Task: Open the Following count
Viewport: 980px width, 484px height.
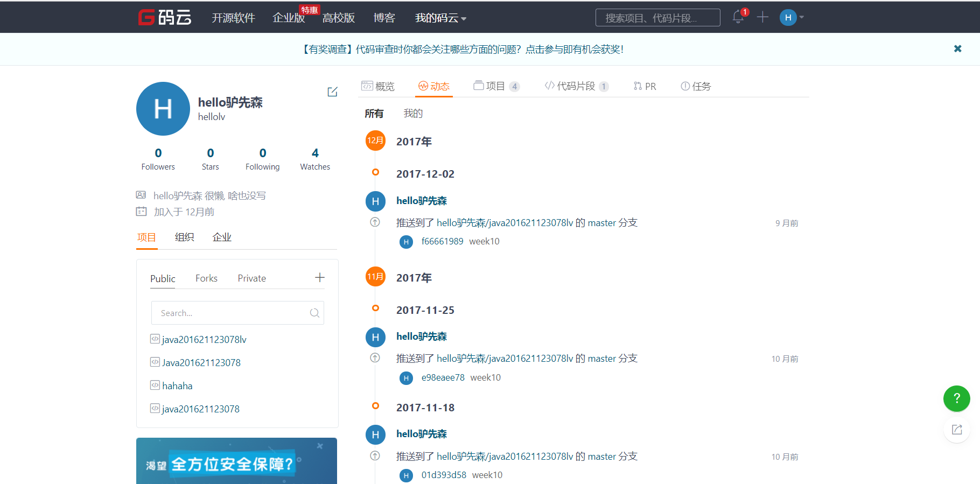Action: (x=263, y=159)
